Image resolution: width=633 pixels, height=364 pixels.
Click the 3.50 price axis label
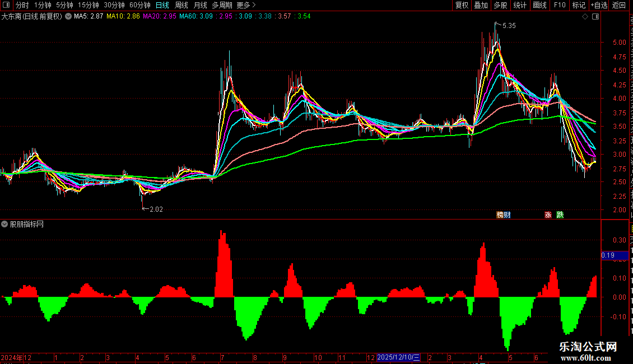click(x=619, y=127)
